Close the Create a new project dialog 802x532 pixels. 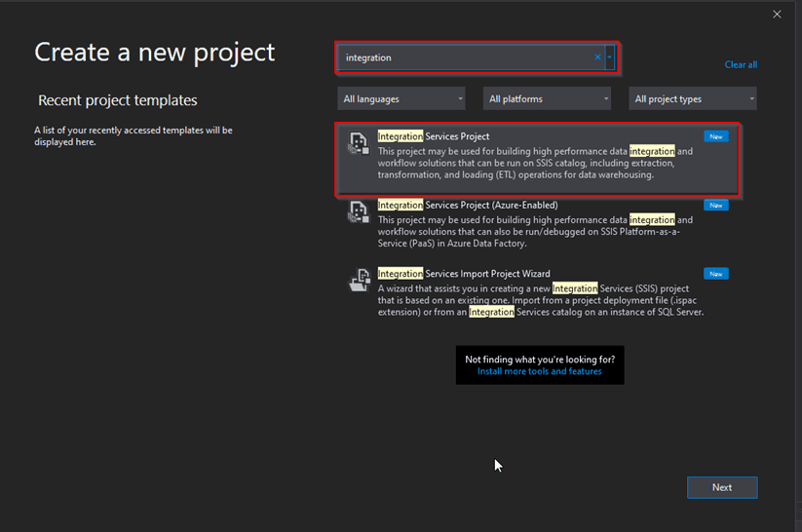[777, 15]
